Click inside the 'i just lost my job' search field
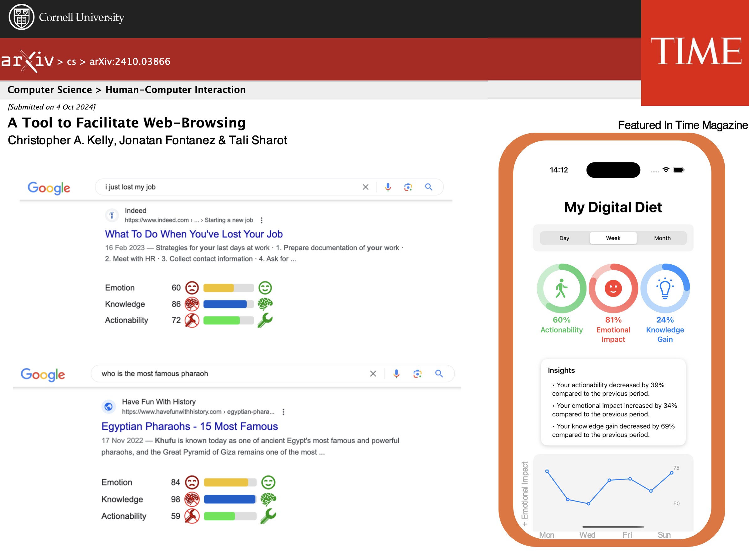Image resolution: width=749 pixels, height=560 pixels. pyautogui.click(x=269, y=187)
